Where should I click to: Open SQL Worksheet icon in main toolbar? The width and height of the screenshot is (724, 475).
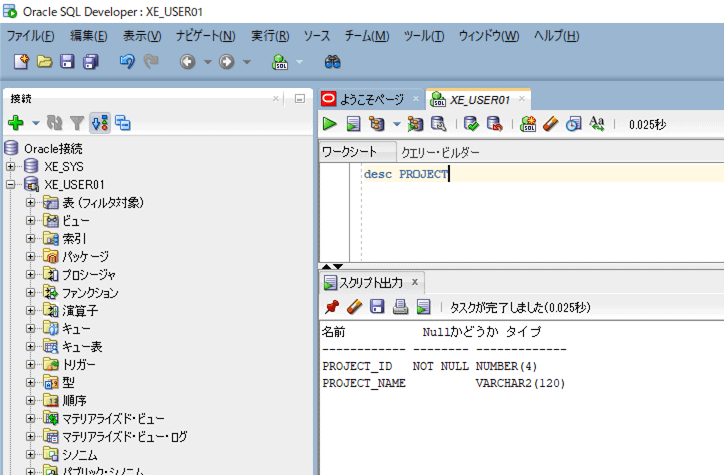(280, 62)
